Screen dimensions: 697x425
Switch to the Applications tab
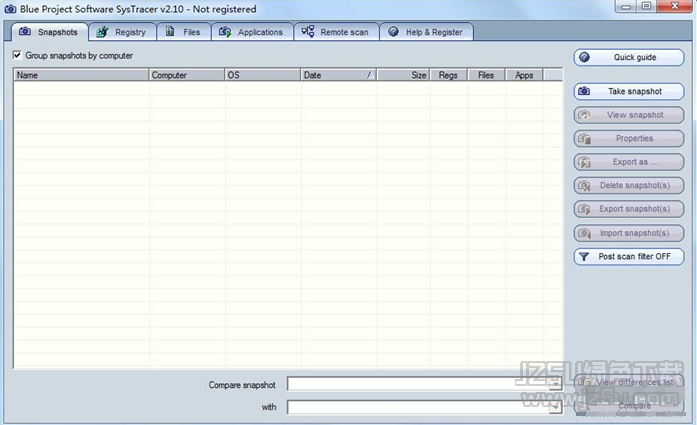[252, 32]
